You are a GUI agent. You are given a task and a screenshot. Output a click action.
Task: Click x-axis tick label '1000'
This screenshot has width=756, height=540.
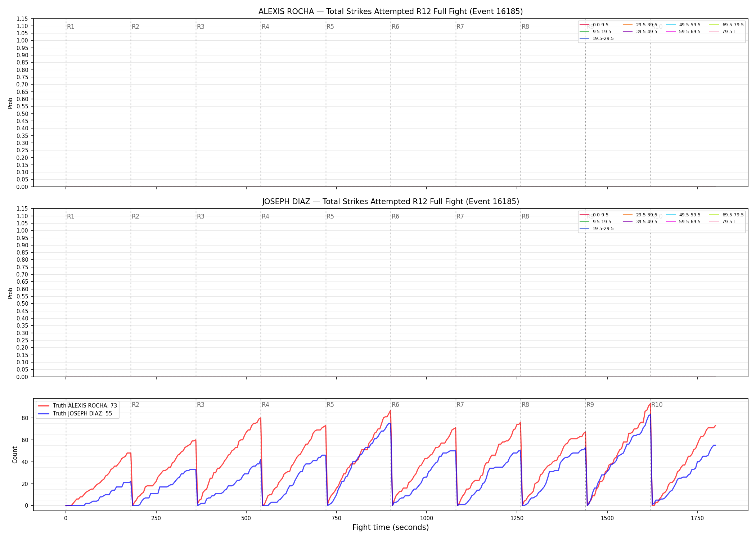pyautogui.click(x=427, y=518)
